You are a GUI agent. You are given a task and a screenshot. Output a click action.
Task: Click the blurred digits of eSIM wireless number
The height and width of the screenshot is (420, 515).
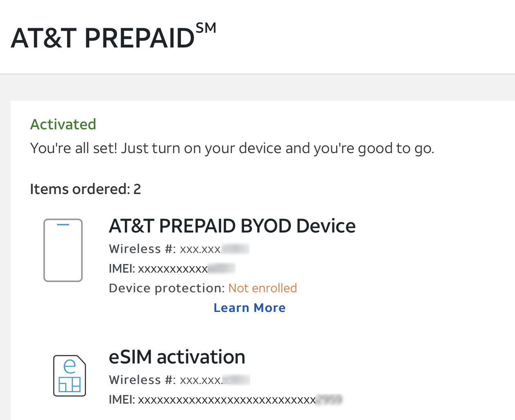point(236,380)
